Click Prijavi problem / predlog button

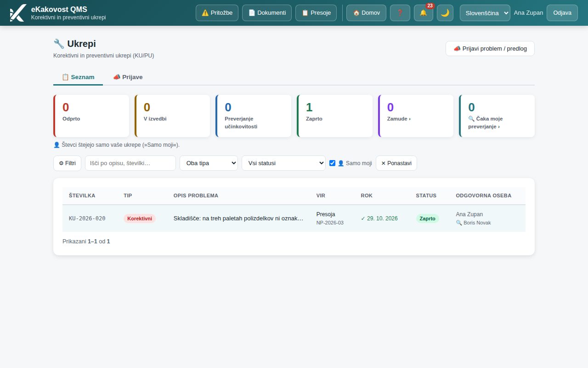490,48
